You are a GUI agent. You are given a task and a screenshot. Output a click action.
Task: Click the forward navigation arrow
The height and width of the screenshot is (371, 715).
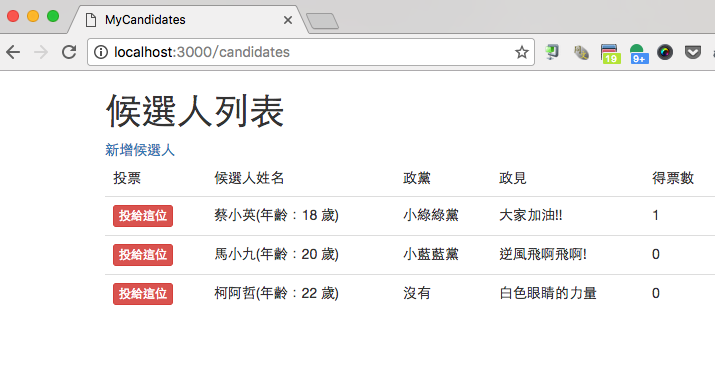41,52
